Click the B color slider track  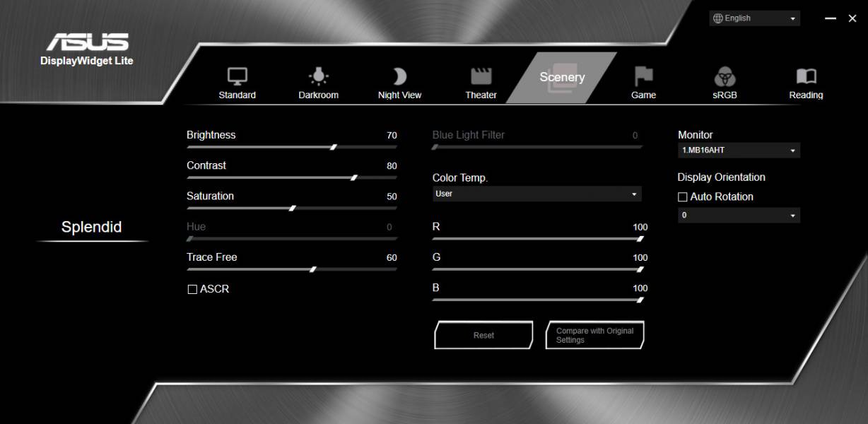(538, 300)
